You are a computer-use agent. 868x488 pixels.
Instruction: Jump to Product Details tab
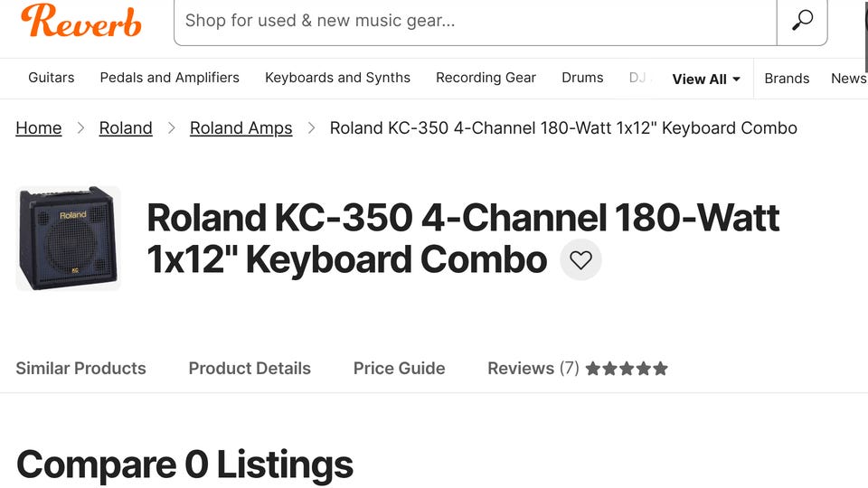coord(250,369)
